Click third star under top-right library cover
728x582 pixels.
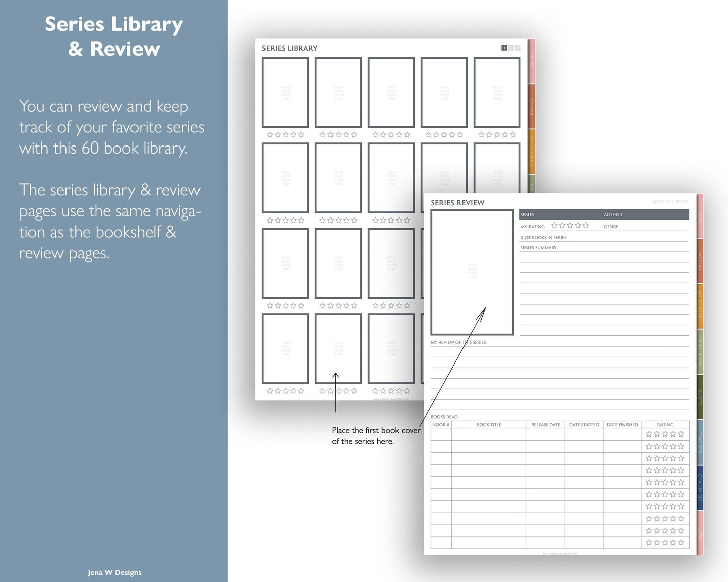(x=497, y=135)
